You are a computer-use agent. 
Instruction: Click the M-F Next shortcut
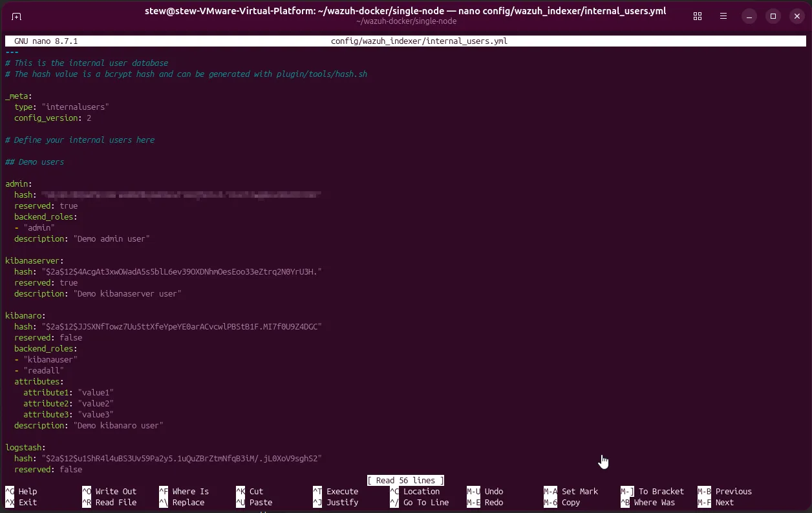[716, 503]
